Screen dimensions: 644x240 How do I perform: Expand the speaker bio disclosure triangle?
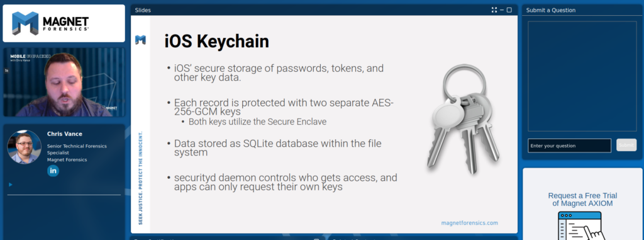tap(11, 185)
